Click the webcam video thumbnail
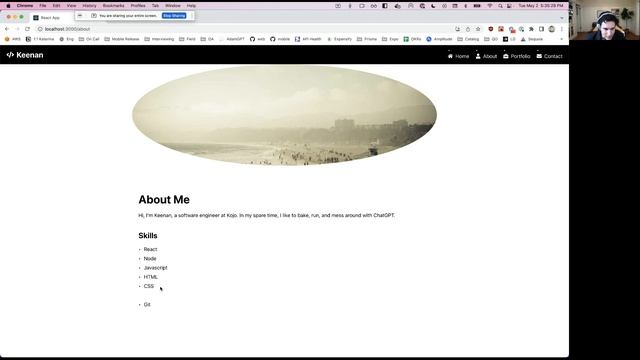This screenshot has height=360, width=640. click(604, 20)
